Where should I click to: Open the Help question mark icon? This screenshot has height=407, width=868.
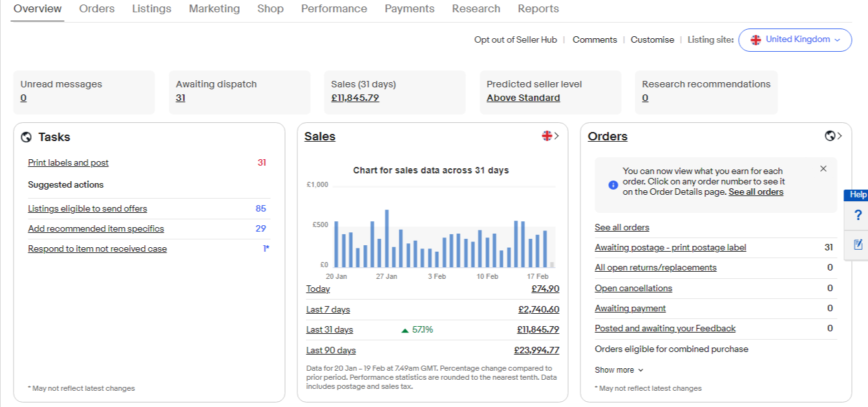pos(858,215)
